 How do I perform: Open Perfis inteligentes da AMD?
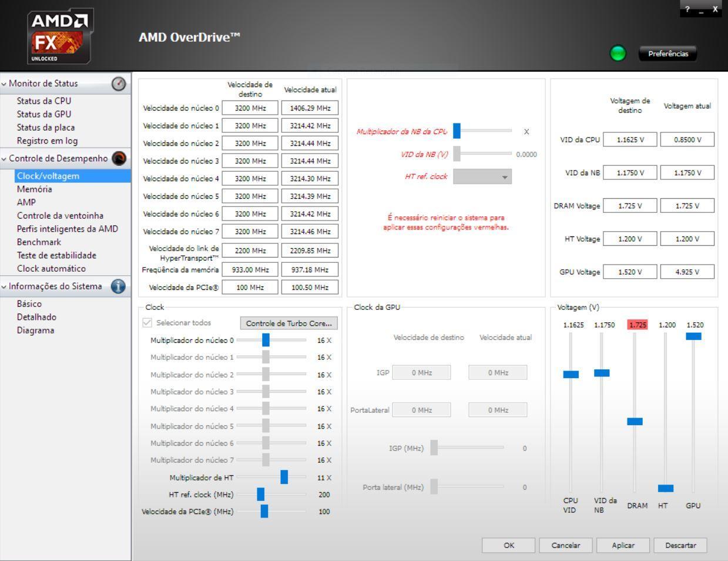68,229
